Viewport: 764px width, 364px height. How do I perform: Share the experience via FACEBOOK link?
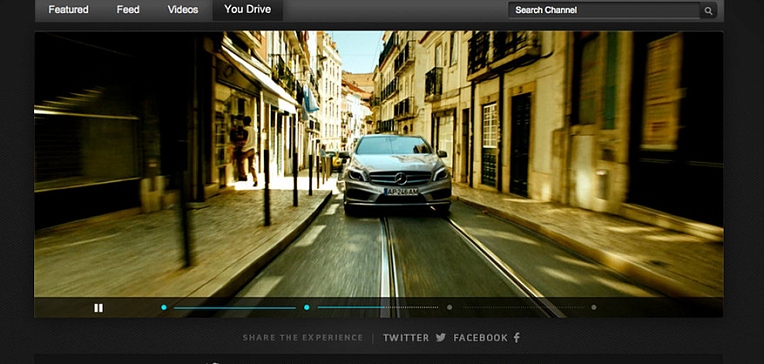[x=480, y=338]
